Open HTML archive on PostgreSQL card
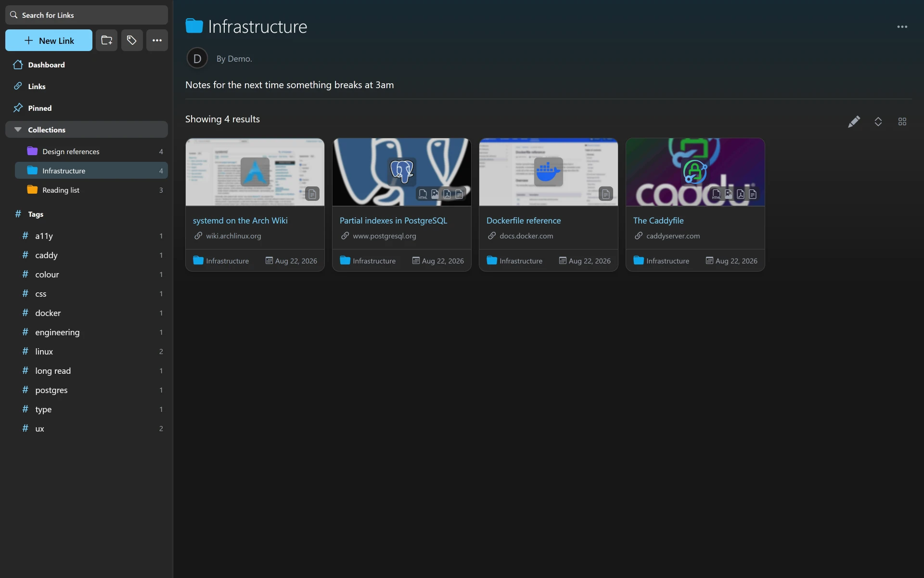The image size is (924, 578). coord(423,194)
